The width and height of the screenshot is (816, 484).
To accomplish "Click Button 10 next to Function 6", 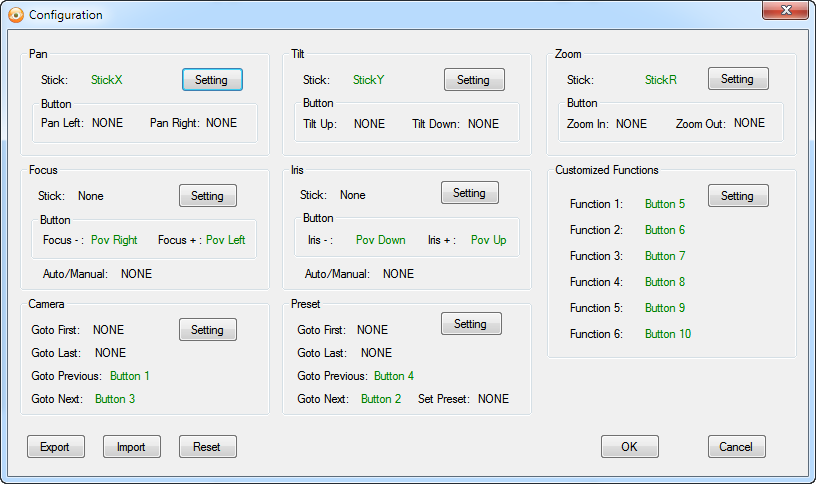I will tap(668, 334).
